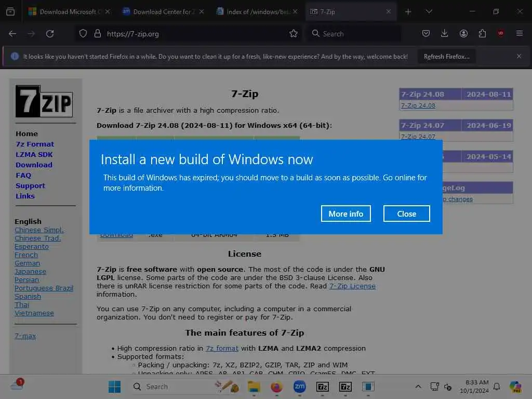Open the tracking protection shield icon
The height and width of the screenshot is (399, 532).
pyautogui.click(x=83, y=34)
